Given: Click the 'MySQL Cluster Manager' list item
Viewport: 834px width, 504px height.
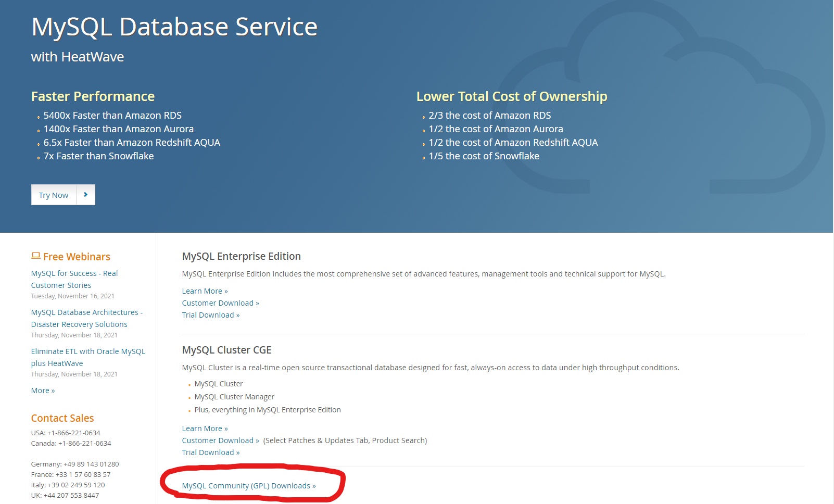Looking at the screenshot, I should click(x=234, y=397).
